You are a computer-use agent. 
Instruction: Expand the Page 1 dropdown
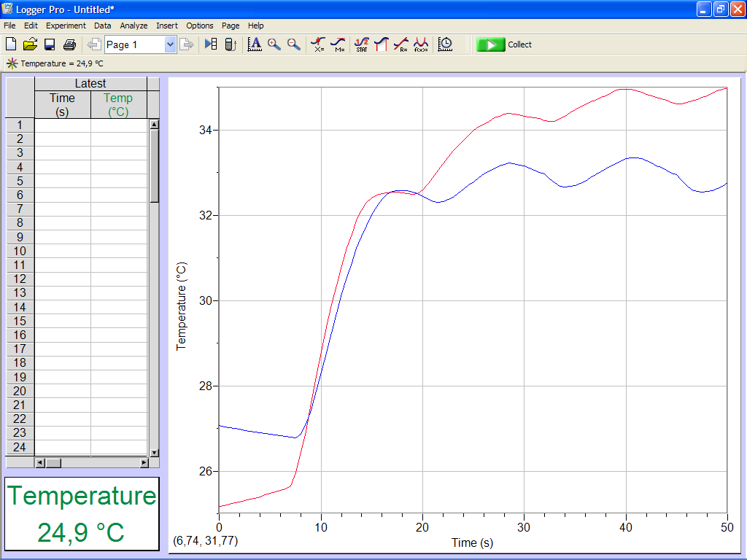pyautogui.click(x=170, y=44)
